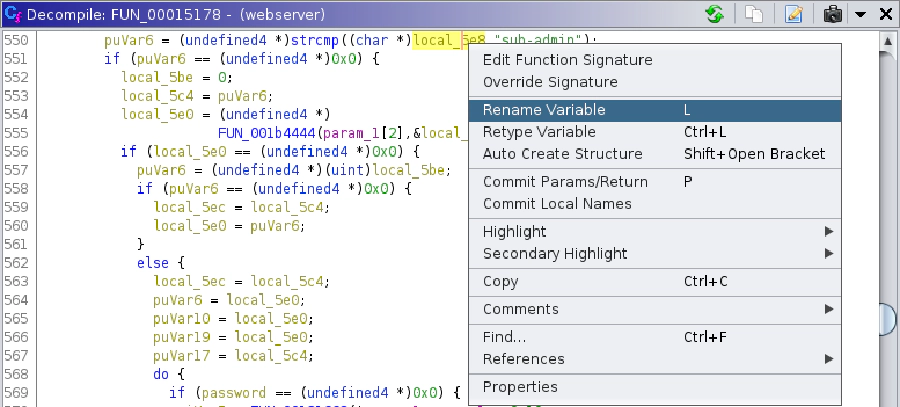Click line number 556

16,152
